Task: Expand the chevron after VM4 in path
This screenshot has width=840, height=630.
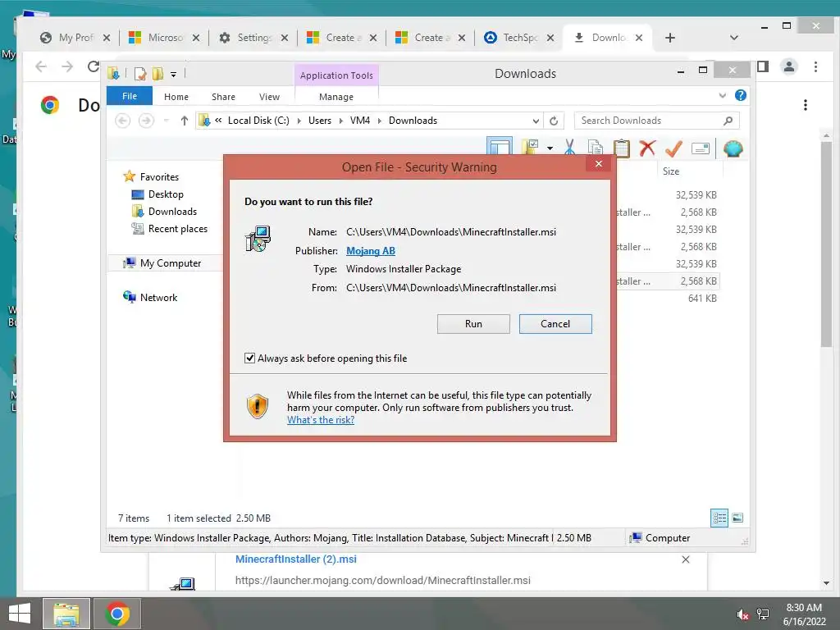Action: click(x=379, y=121)
